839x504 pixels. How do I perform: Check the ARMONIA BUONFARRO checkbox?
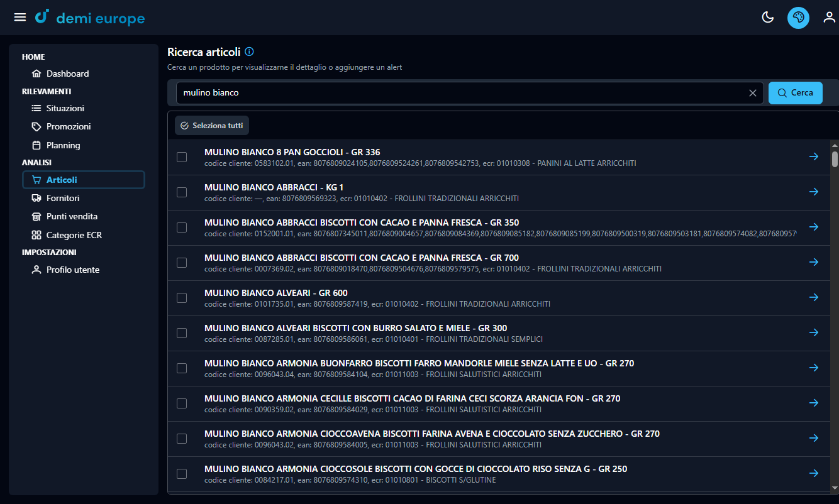(182, 368)
